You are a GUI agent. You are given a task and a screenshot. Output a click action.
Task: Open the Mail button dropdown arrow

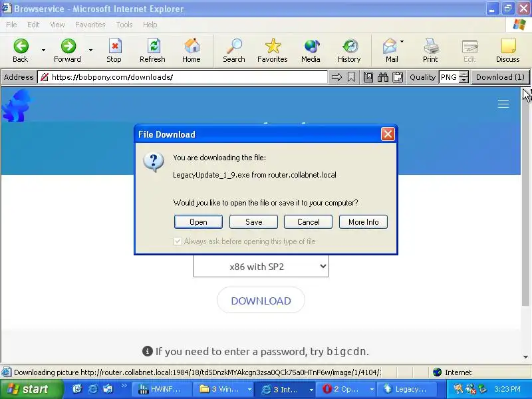(x=402, y=42)
